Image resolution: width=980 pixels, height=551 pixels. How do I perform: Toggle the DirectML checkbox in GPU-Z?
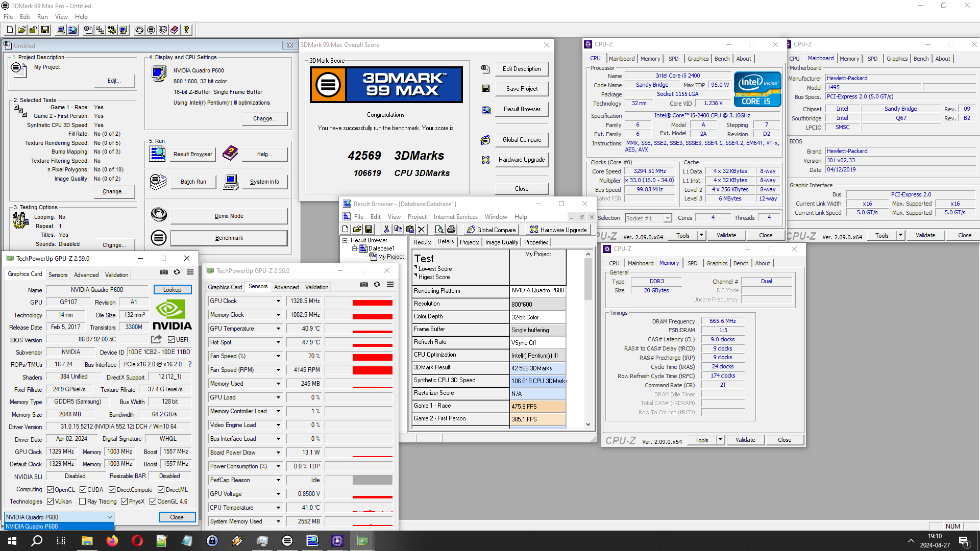click(161, 490)
